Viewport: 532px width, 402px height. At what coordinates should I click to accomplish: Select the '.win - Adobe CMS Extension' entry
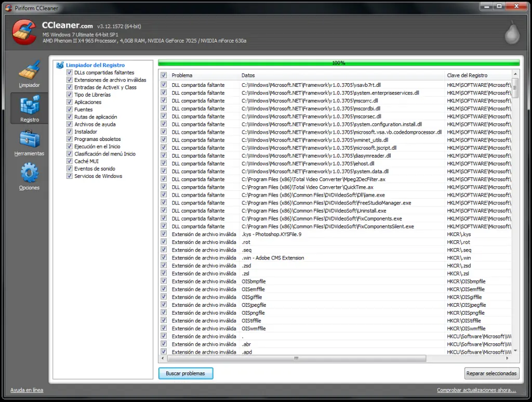pyautogui.click(x=273, y=258)
